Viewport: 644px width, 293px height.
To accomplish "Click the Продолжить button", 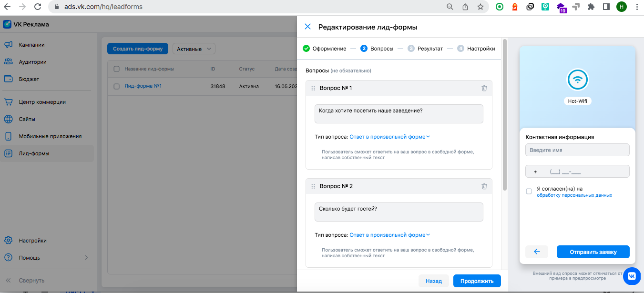I will pyautogui.click(x=477, y=281).
